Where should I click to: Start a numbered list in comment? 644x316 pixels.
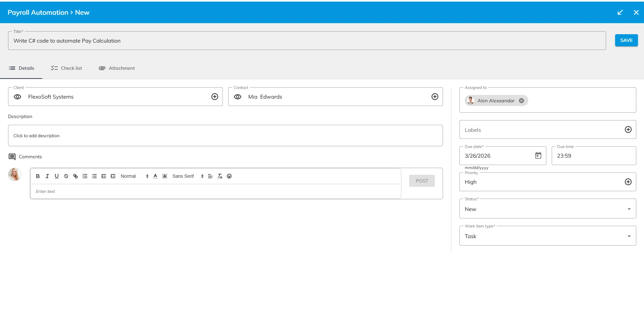(x=85, y=176)
